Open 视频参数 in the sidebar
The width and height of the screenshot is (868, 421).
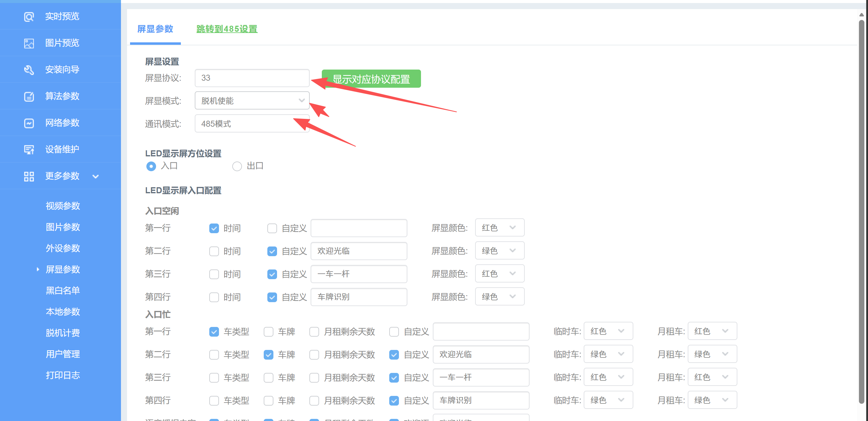(63, 206)
